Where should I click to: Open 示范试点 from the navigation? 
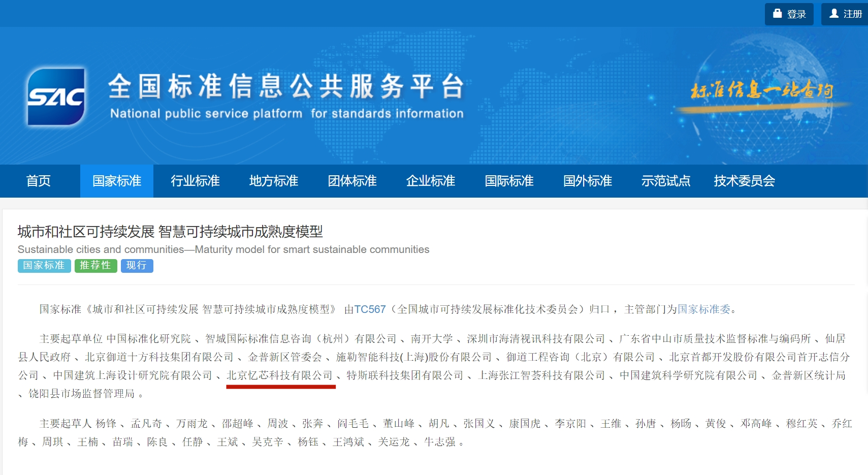(665, 181)
